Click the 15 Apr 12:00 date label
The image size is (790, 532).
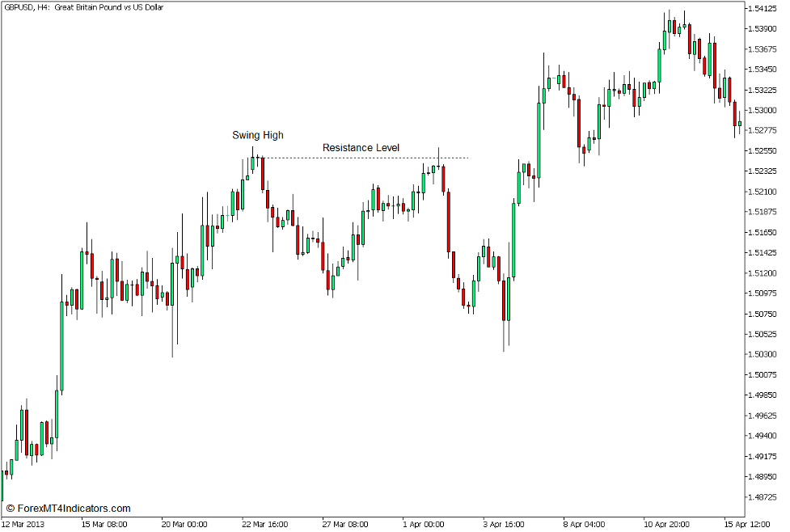pyautogui.click(x=747, y=523)
